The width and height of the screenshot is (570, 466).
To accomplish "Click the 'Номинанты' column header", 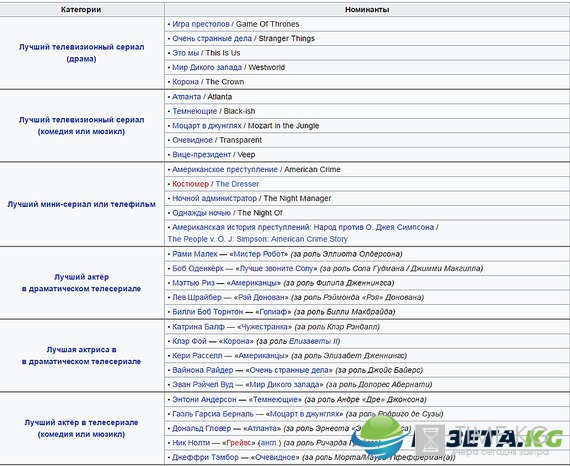I will pyautogui.click(x=367, y=9).
